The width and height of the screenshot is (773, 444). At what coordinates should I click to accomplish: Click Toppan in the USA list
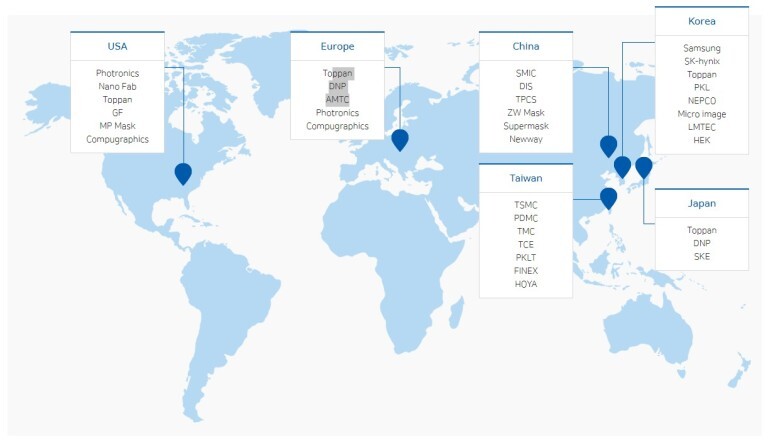(x=117, y=100)
